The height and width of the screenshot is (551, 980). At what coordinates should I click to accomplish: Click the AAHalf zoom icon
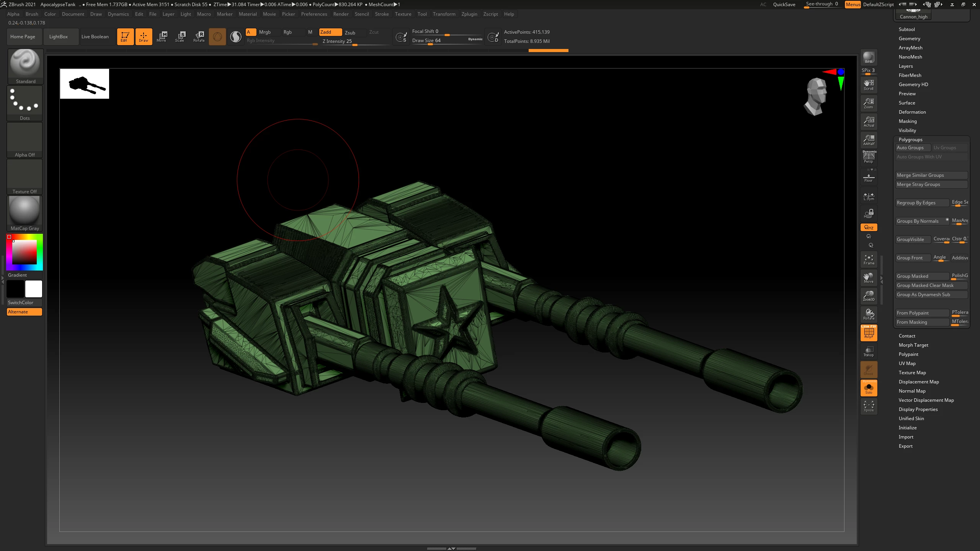tap(869, 140)
